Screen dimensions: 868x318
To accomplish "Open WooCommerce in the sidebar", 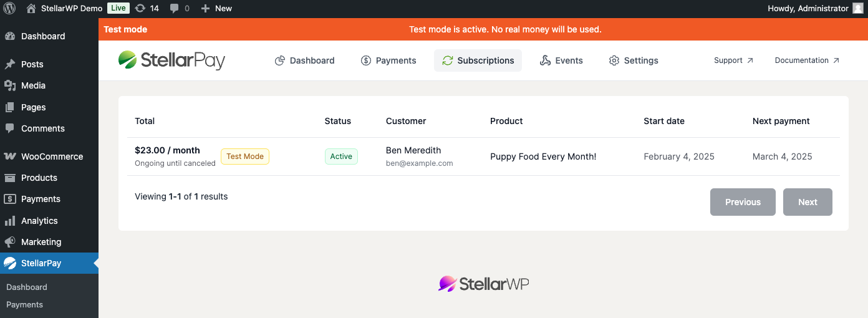I will 51,157.
